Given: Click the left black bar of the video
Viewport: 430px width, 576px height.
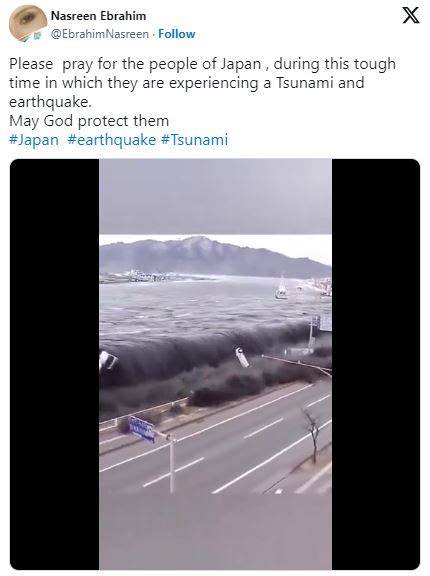Looking at the screenshot, I should click(x=54, y=364).
